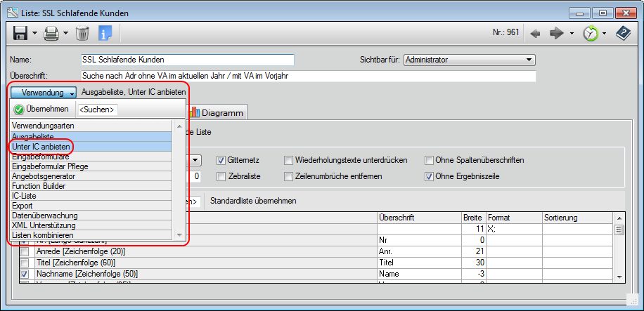Toggle checkbox for Nachname row
This screenshot has height=311, width=644.
25,274
